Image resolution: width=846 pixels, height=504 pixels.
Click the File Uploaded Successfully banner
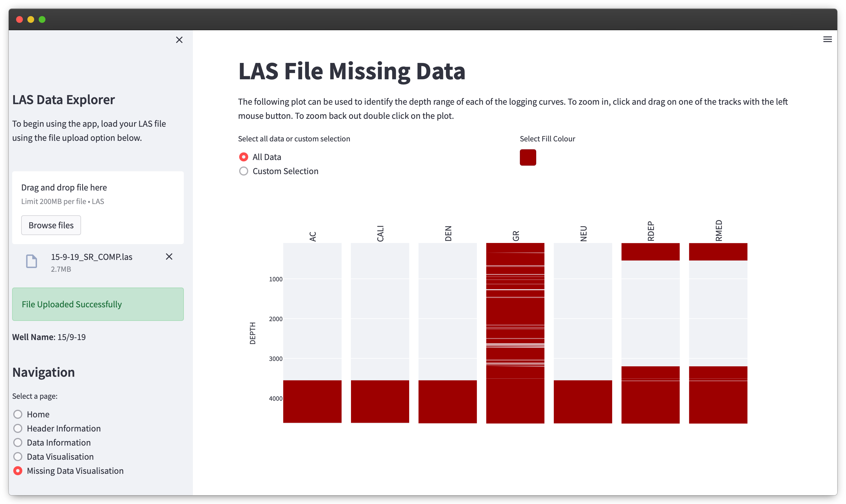pos(98,304)
